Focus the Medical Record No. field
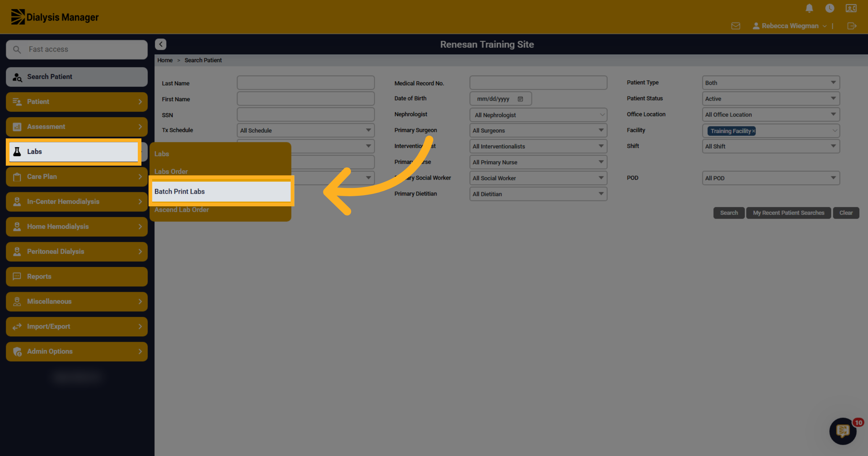 pos(538,83)
